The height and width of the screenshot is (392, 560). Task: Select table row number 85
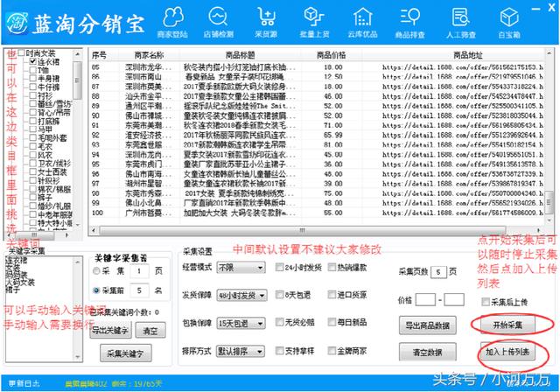[317, 67]
